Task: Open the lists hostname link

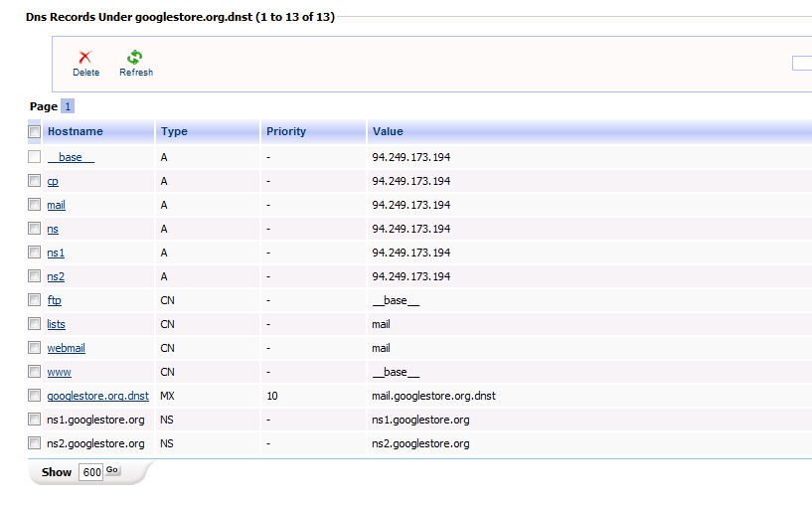Action: (56, 324)
